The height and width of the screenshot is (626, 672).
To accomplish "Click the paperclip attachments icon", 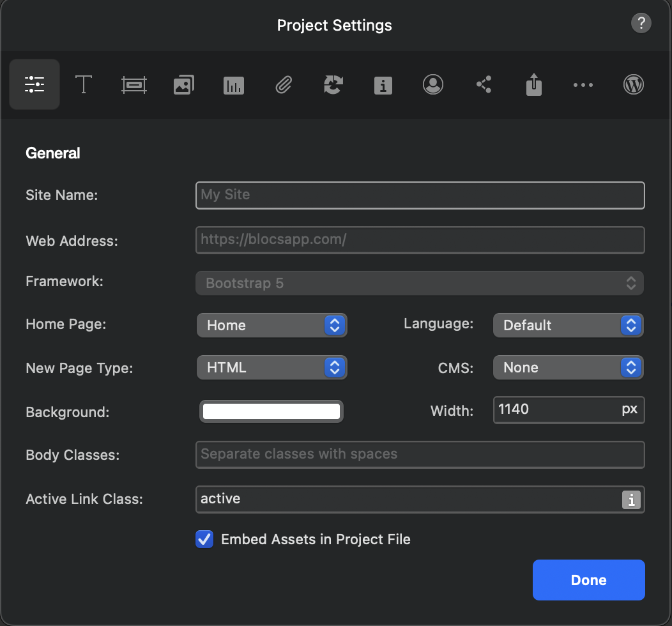I will coord(284,84).
